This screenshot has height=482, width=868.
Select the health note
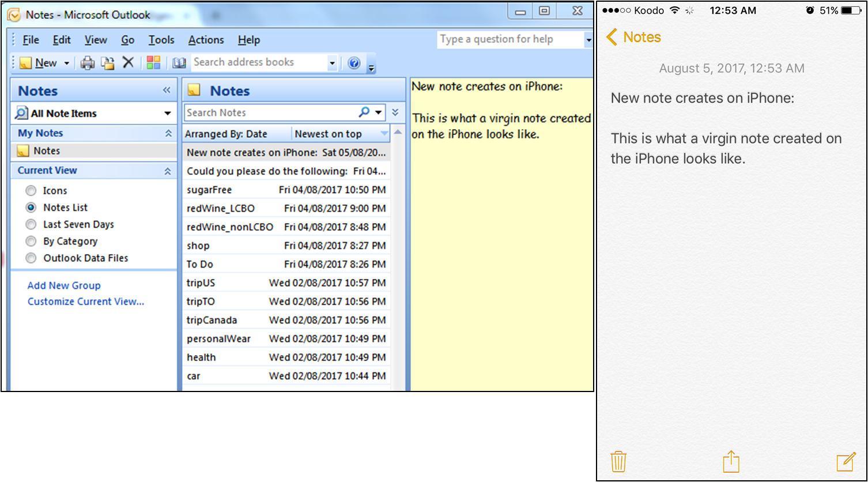tap(286, 357)
